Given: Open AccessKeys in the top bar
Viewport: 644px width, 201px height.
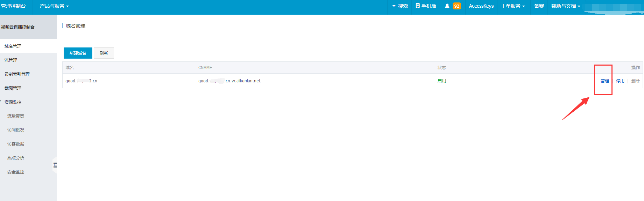Looking at the screenshot, I should pos(481,6).
